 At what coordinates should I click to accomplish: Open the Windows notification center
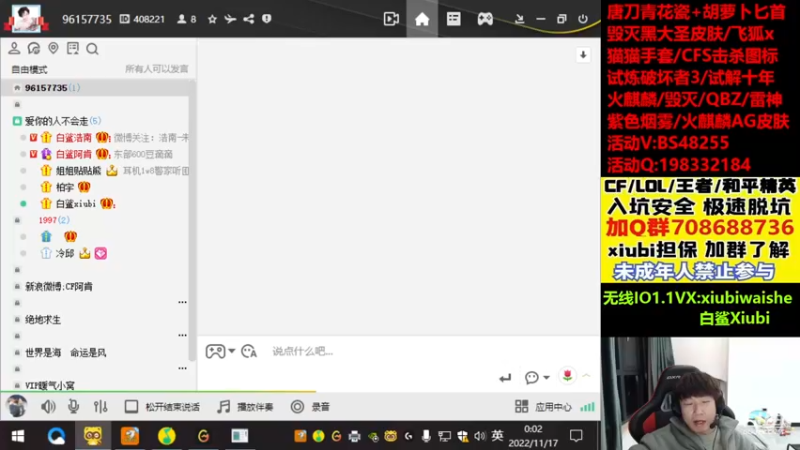click(x=576, y=436)
